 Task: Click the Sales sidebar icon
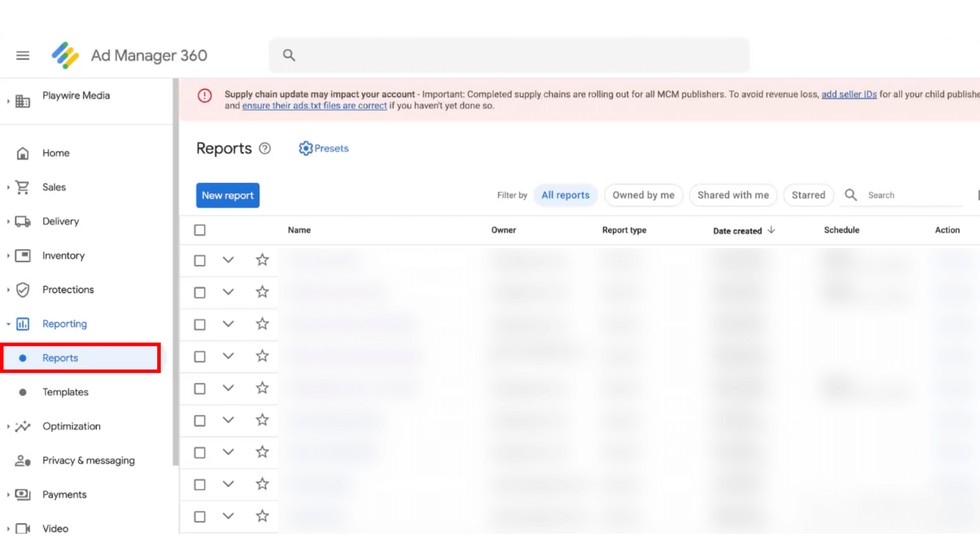point(22,187)
